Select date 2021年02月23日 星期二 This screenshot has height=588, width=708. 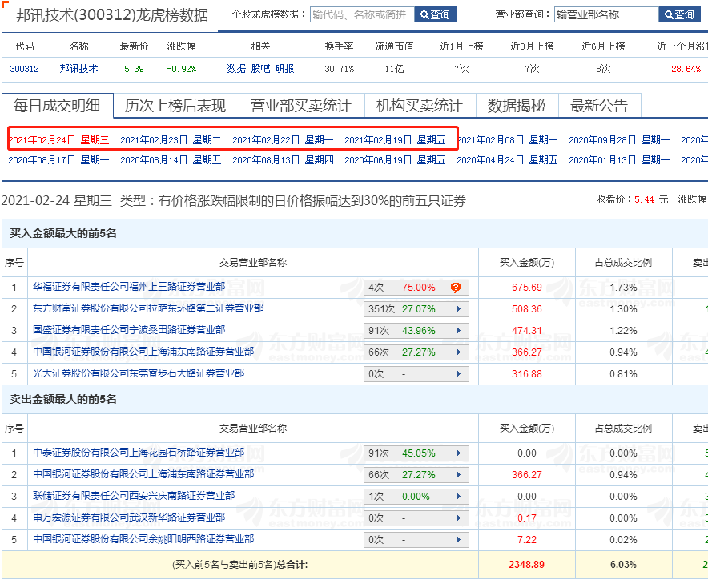click(171, 140)
